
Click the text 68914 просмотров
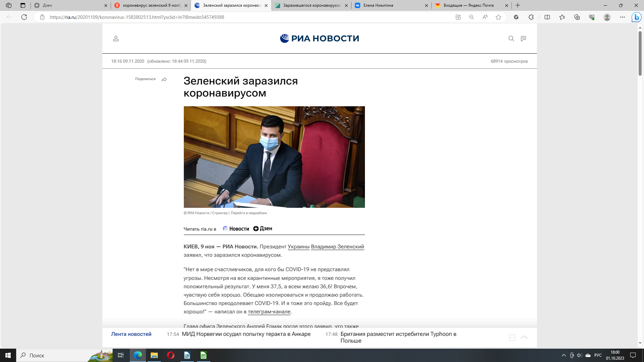509,61
